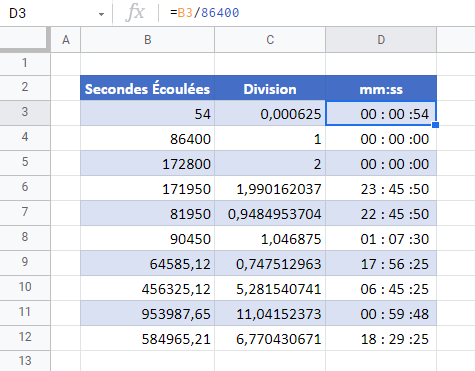The width and height of the screenshot is (475, 371).
Task: Select row 12 header
Action: coord(25,338)
